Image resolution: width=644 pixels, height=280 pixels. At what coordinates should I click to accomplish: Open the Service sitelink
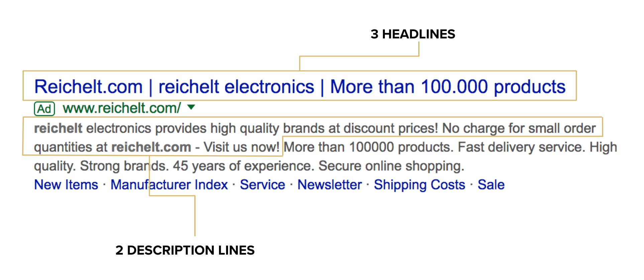262,185
